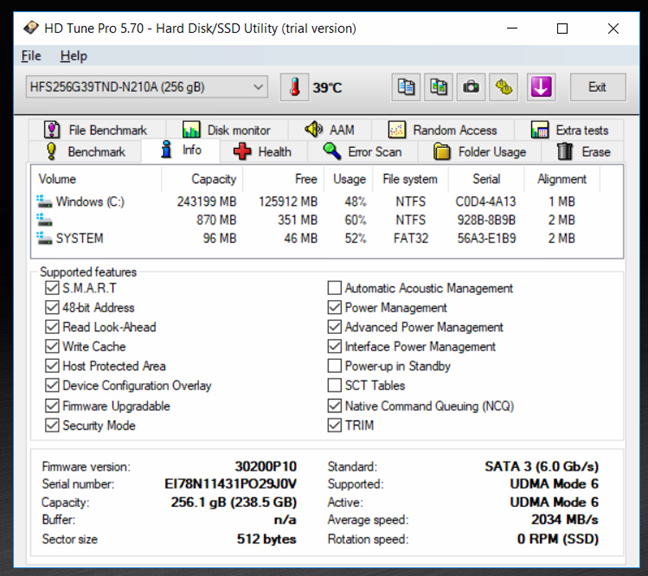Toggle Native Command Queuing (NCQ) checkbox

click(x=334, y=405)
